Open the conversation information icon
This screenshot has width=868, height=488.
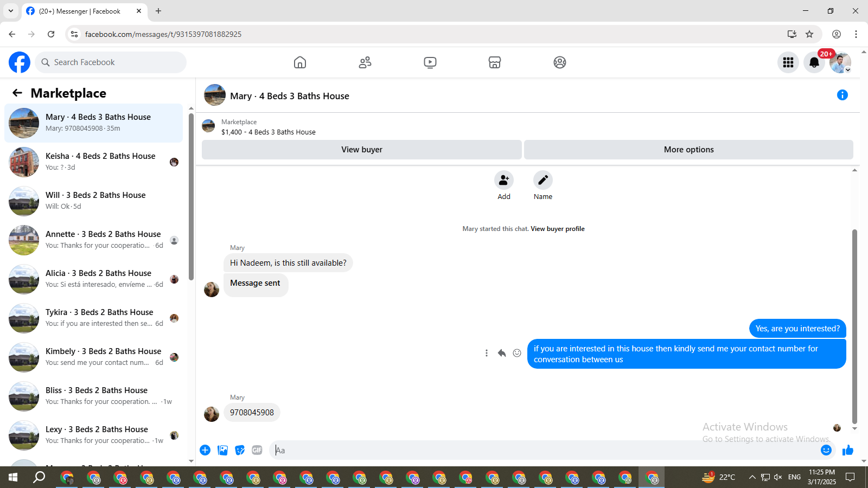click(x=843, y=95)
